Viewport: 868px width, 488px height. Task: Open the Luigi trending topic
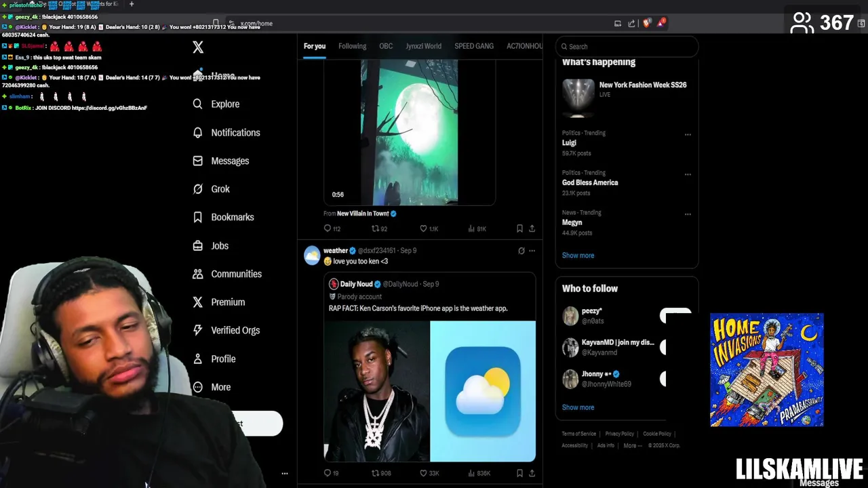tap(569, 143)
